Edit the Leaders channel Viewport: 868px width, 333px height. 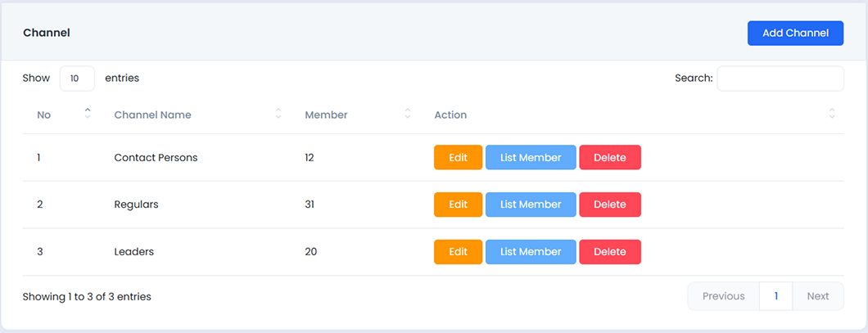pos(458,252)
